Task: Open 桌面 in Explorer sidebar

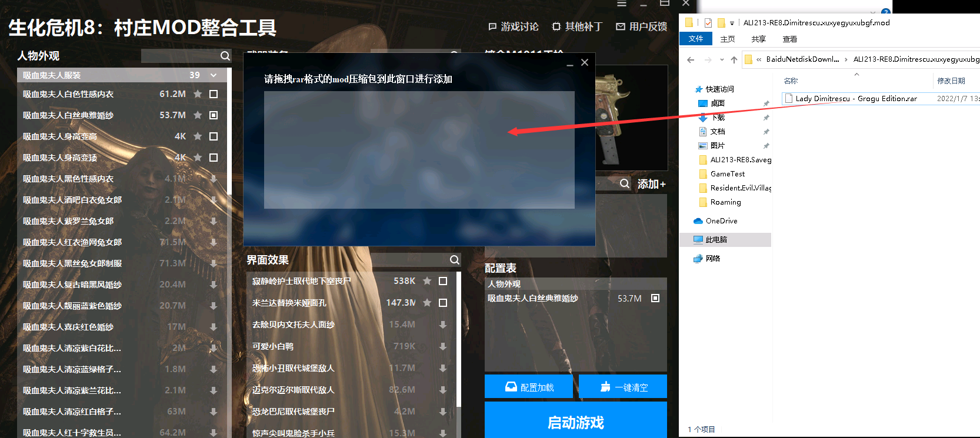Action: pos(717,103)
